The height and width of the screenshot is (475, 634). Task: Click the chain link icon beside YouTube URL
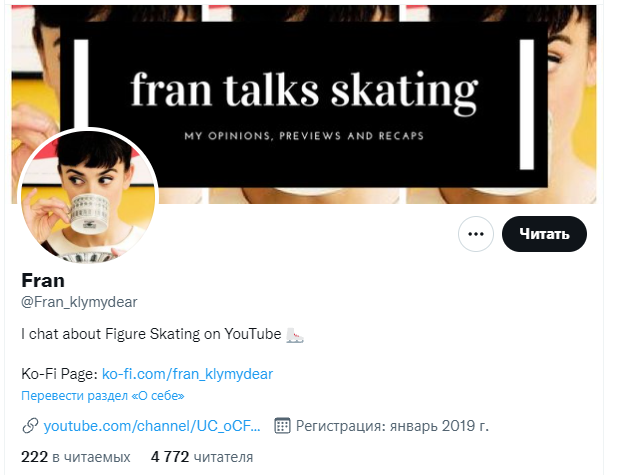point(30,426)
